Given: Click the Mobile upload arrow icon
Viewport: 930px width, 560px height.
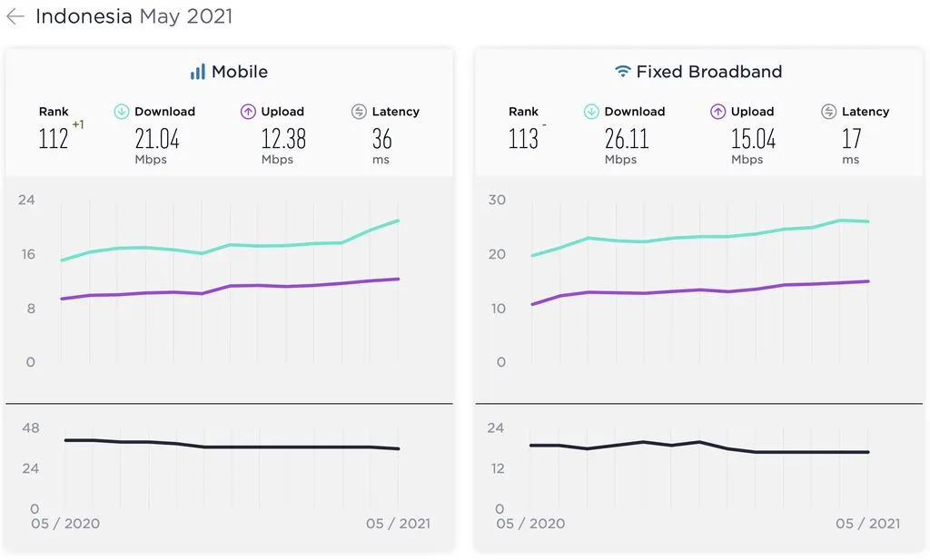Looking at the screenshot, I should tap(248, 112).
